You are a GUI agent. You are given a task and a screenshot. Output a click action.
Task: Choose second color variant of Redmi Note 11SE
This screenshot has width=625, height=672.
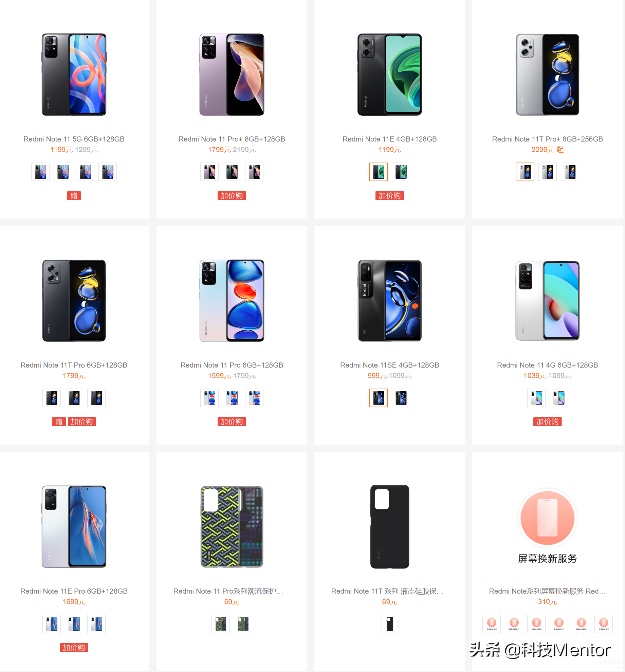click(401, 398)
